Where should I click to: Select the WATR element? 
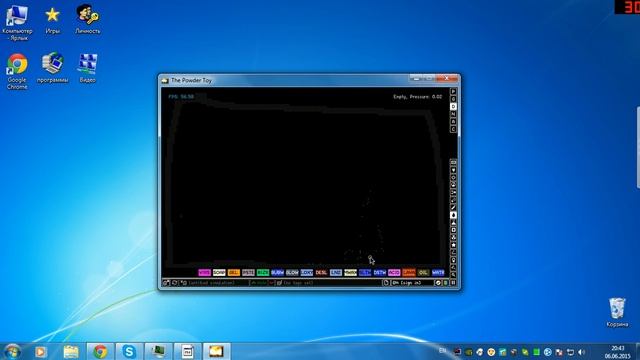pyautogui.click(x=438, y=272)
